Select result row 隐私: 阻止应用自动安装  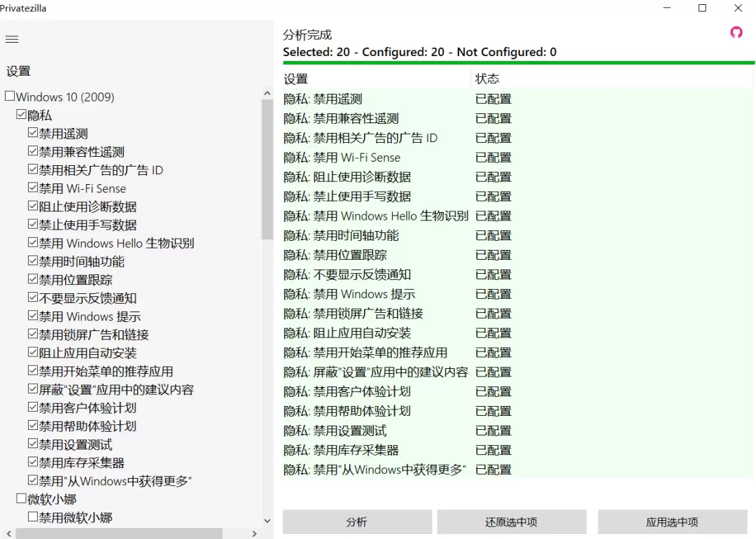(x=518, y=334)
